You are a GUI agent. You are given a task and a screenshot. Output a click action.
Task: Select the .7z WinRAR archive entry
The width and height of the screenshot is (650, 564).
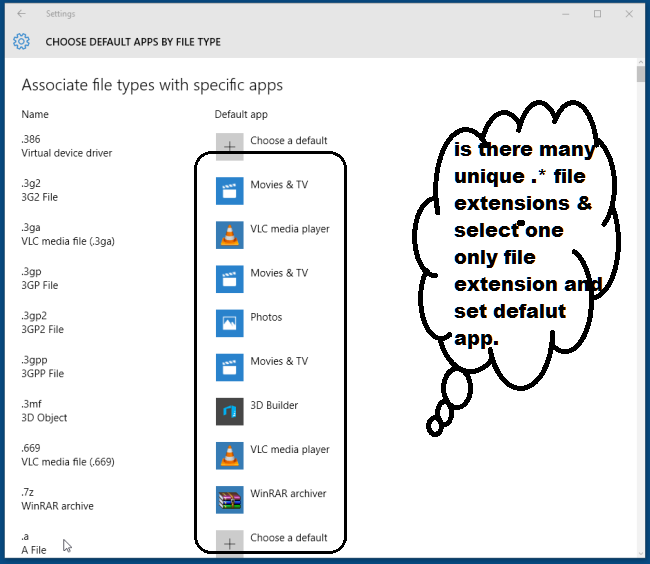(x=58, y=499)
